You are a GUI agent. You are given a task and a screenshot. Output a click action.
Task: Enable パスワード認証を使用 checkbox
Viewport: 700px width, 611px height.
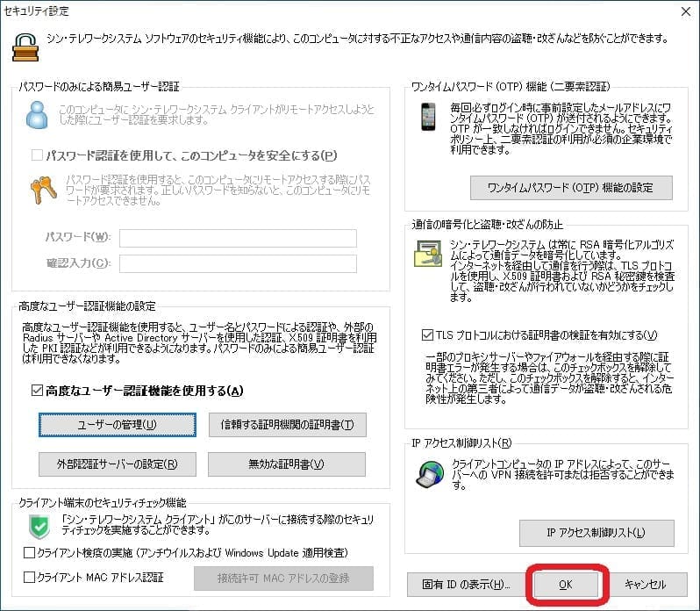click(37, 155)
